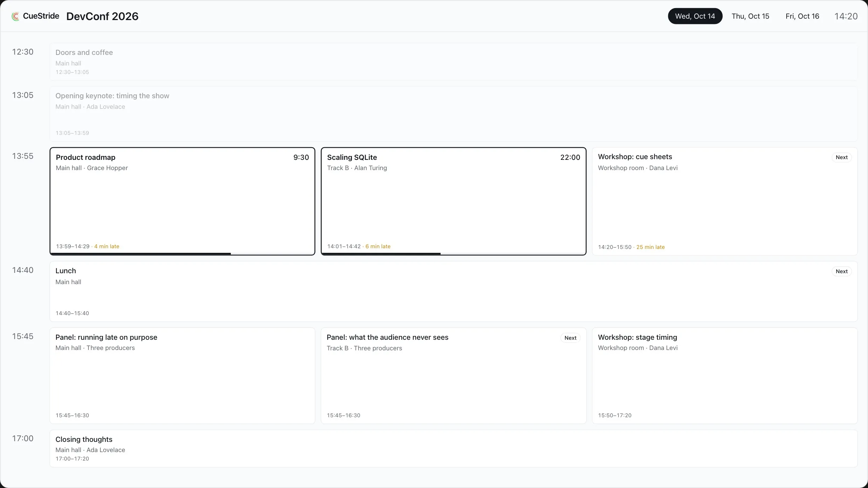Select the Wed, Oct 14 day tab

[695, 16]
